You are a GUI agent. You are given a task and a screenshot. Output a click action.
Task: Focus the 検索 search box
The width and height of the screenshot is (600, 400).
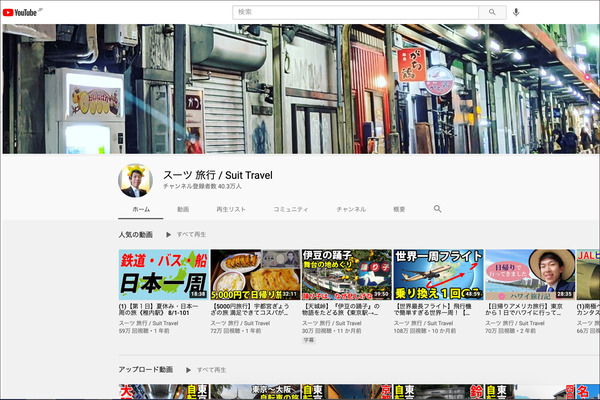click(x=355, y=12)
